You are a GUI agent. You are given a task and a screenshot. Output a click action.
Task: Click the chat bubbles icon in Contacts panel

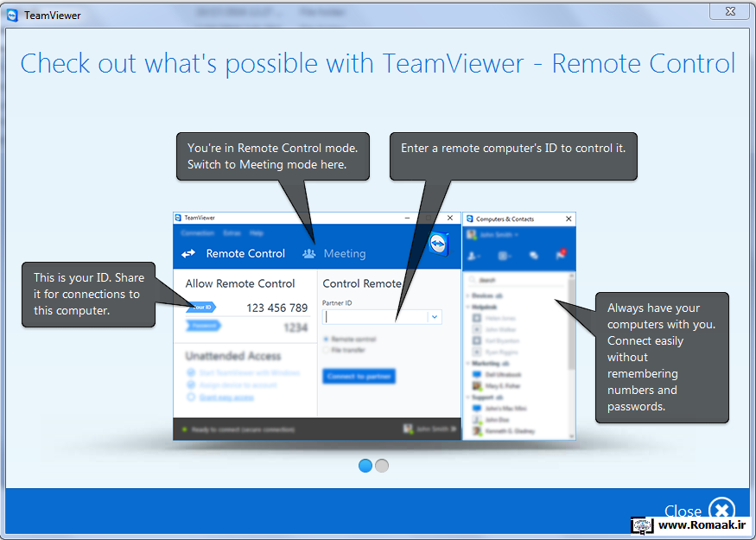[533, 256]
